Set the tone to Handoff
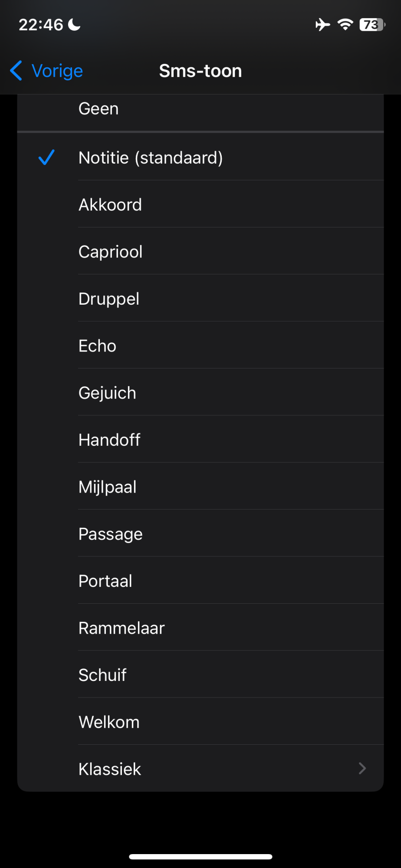 click(x=109, y=440)
